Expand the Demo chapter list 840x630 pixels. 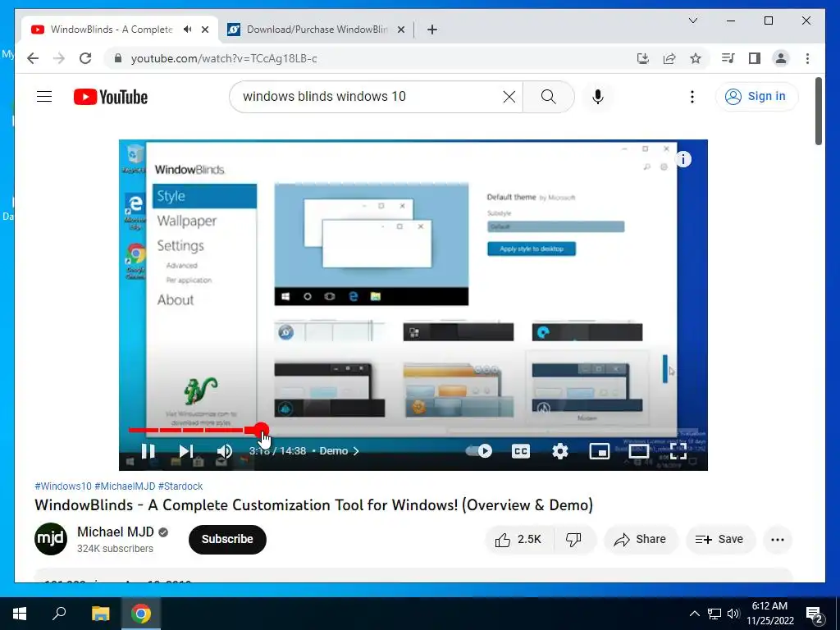point(340,451)
